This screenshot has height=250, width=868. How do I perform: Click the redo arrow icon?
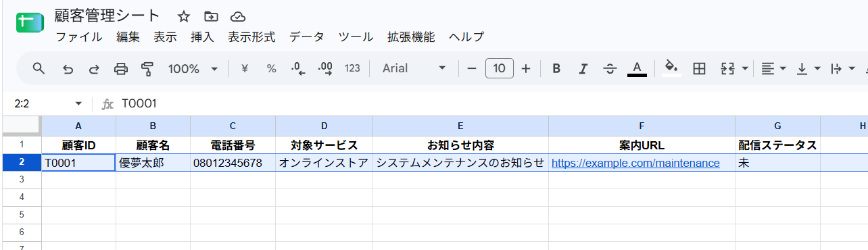pyautogui.click(x=94, y=68)
